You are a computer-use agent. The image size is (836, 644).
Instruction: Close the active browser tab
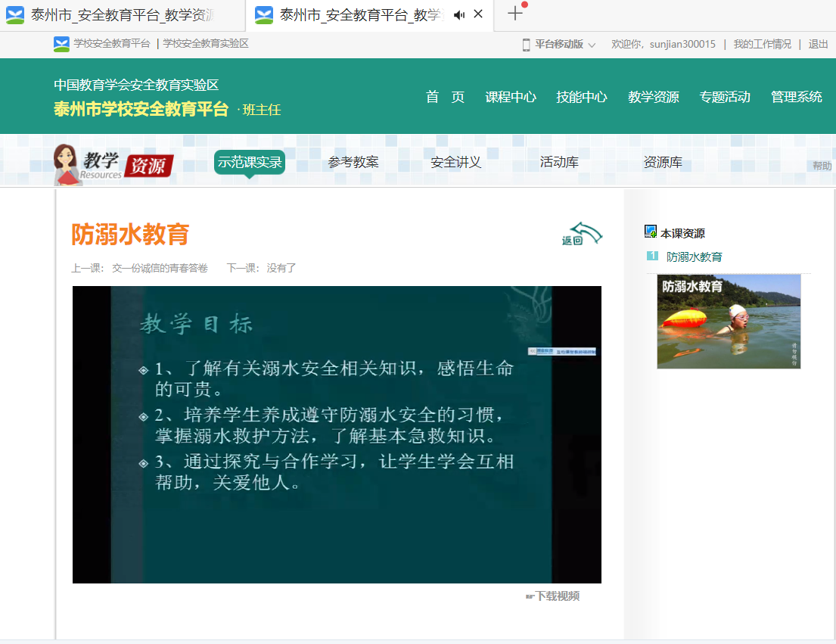478,14
